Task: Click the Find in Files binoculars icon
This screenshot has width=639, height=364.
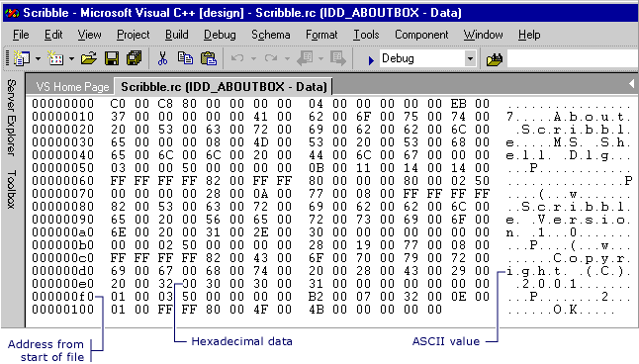Action: (x=495, y=59)
